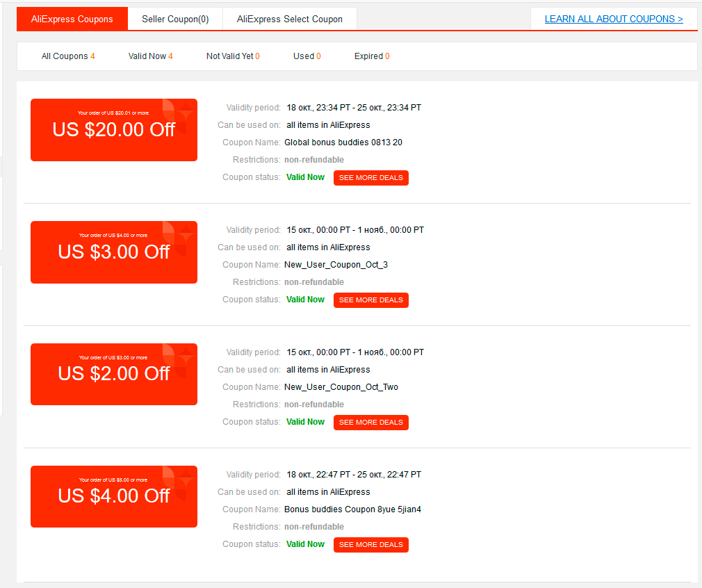Click coupon name New_User_Coupon_Oct_Two

(341, 387)
